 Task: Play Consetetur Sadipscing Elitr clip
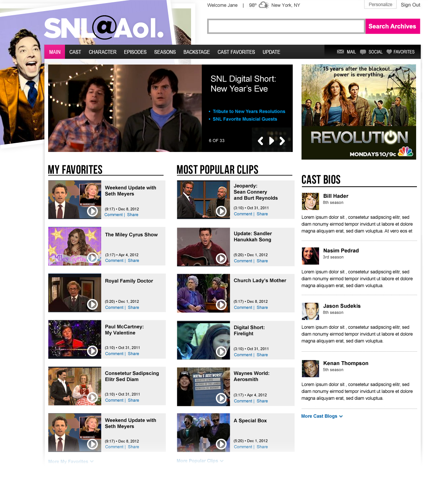pos(92,397)
